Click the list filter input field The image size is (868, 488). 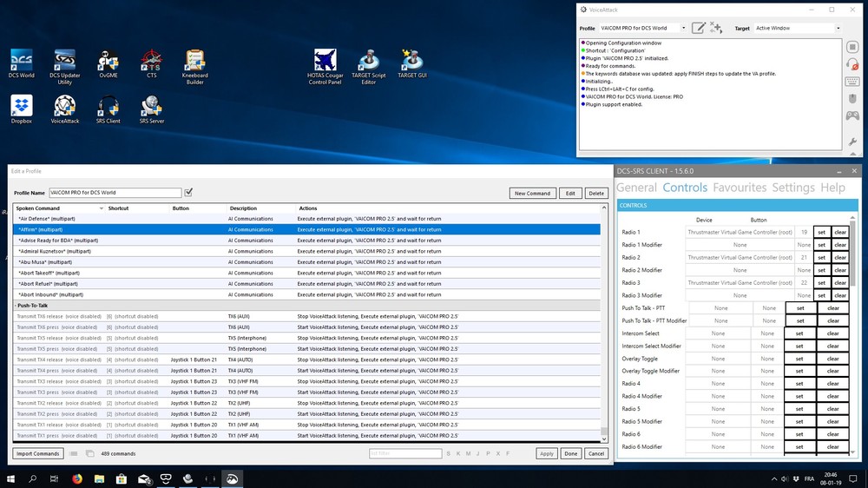tap(404, 453)
